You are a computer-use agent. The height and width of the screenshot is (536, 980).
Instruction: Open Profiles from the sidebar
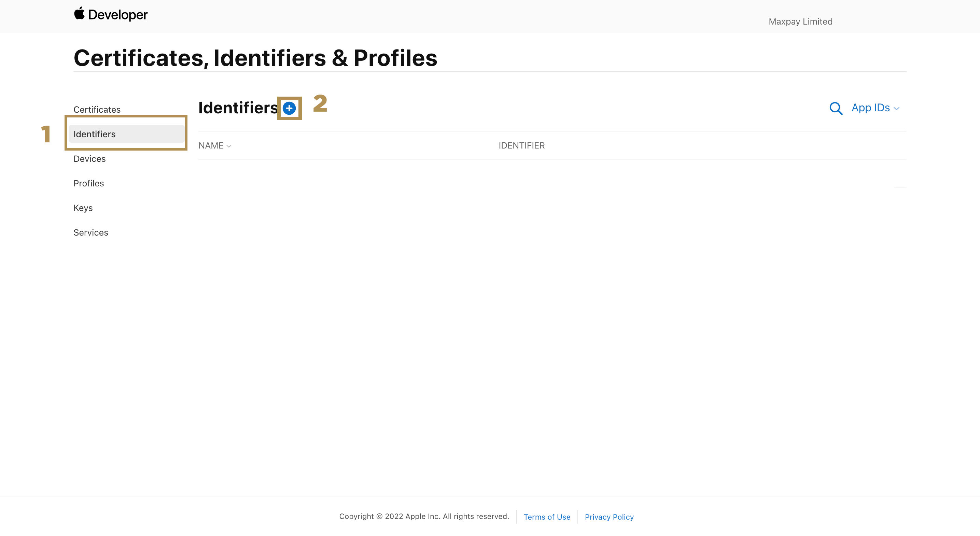(x=89, y=183)
